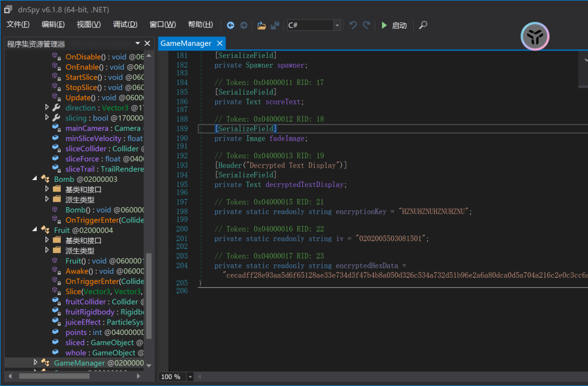The image size is (588, 386).
Task: Collapse the Fruit @02000004 class node
Action: pyautogui.click(x=35, y=230)
